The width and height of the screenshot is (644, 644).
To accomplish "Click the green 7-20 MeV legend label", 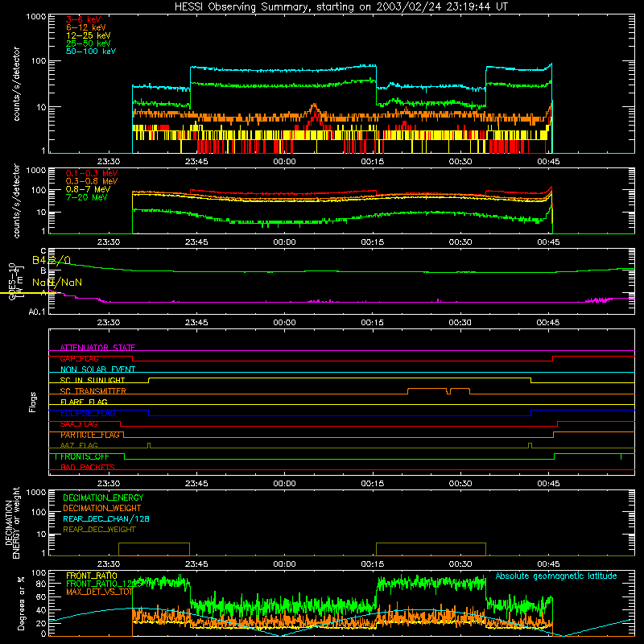I will 87,197.
